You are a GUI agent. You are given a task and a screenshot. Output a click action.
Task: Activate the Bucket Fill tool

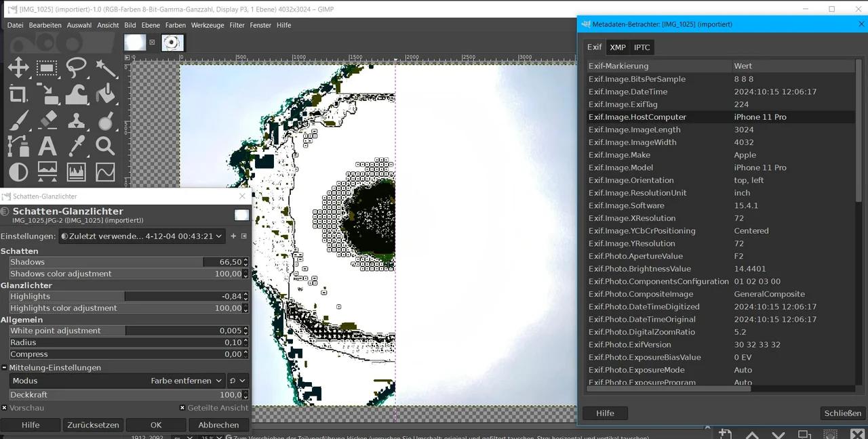coord(106,94)
